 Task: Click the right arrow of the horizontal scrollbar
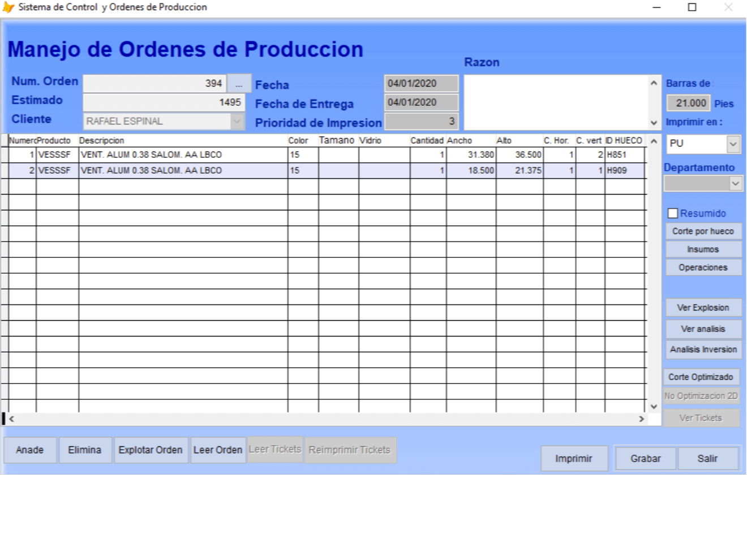(640, 419)
